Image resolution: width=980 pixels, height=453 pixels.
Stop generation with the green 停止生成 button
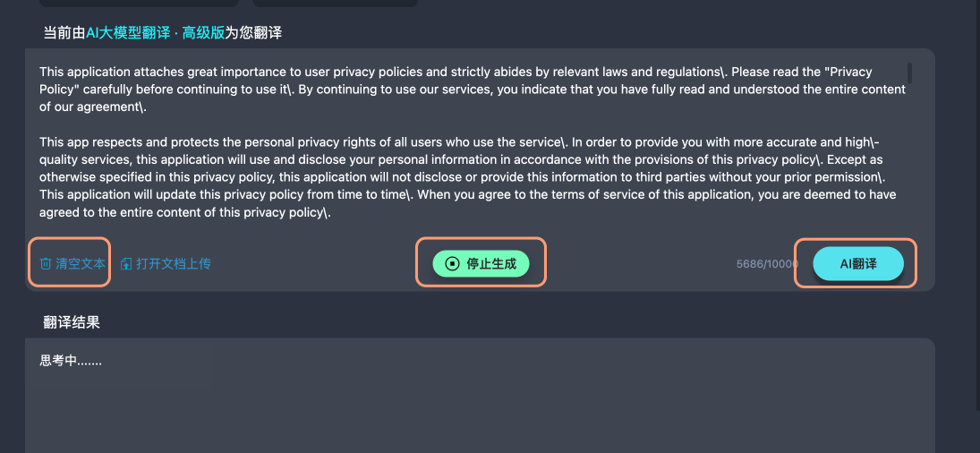pos(481,264)
